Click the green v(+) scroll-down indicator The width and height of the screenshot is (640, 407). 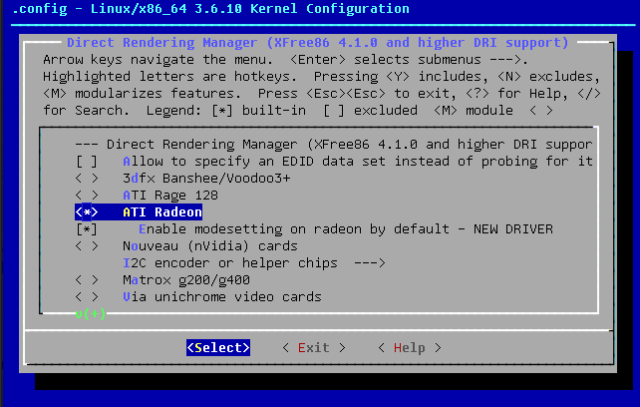coord(91,314)
